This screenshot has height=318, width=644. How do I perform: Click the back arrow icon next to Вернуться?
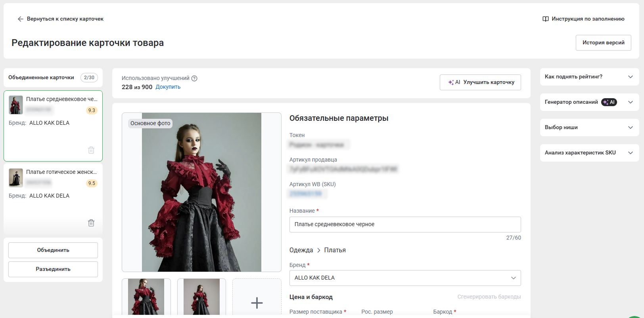(x=21, y=19)
